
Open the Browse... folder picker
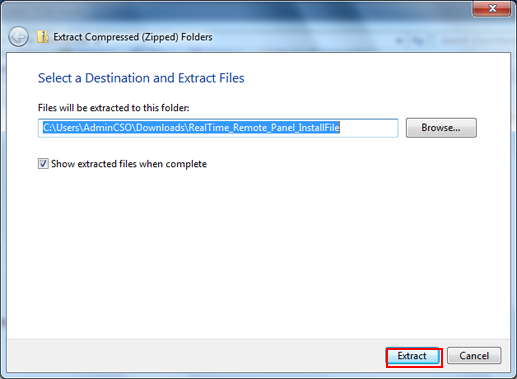click(441, 128)
